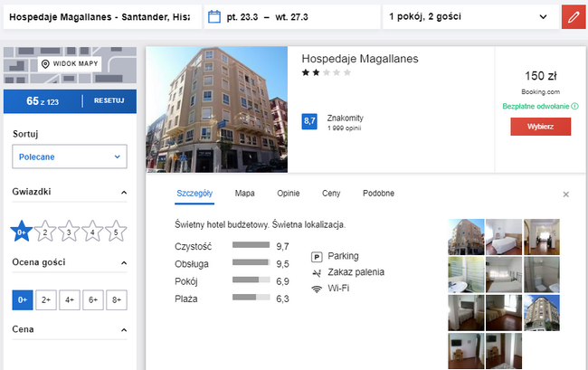Select guest rating 8+ filter
Image resolution: width=588 pixels, height=370 pixels.
[x=117, y=300]
